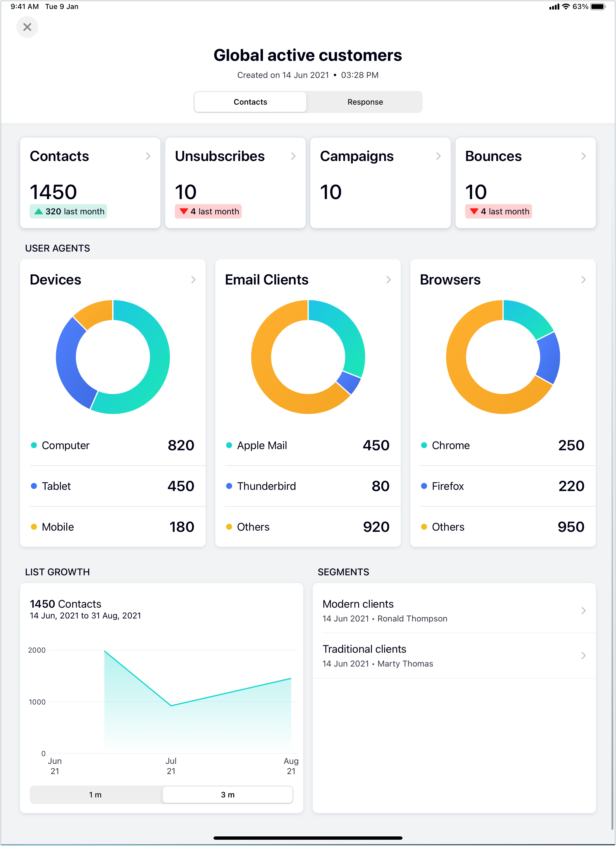Tap the blue Thunderbird legend dot
616x846 pixels.
229,486
